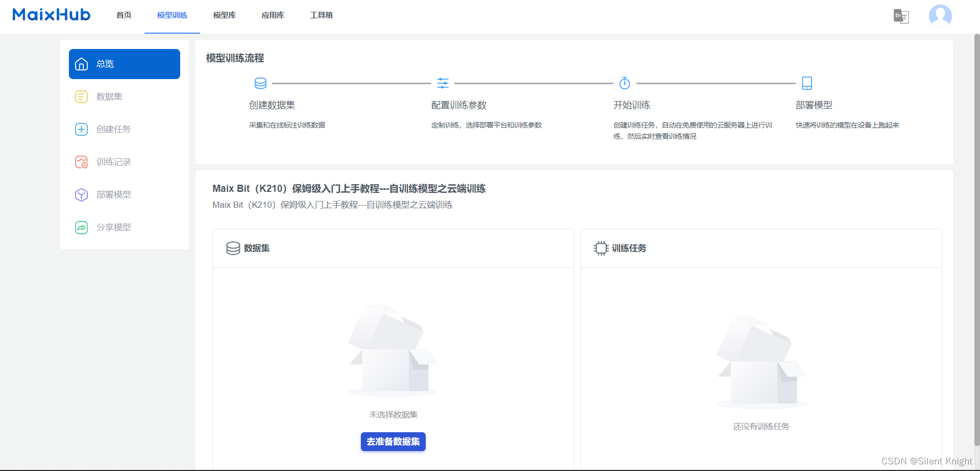Screen dimensions: 980x471
Task: Click the language translate icon
Action: click(x=901, y=16)
